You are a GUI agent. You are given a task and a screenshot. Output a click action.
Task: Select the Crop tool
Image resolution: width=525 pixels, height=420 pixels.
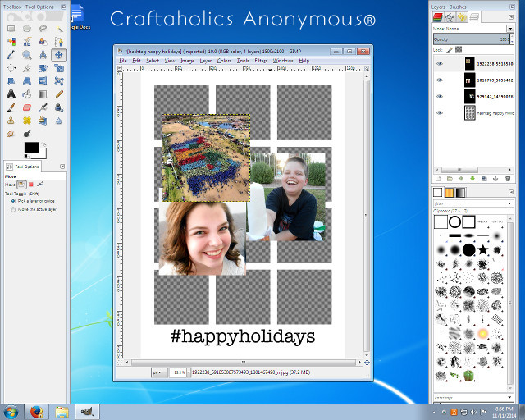click(x=27, y=68)
